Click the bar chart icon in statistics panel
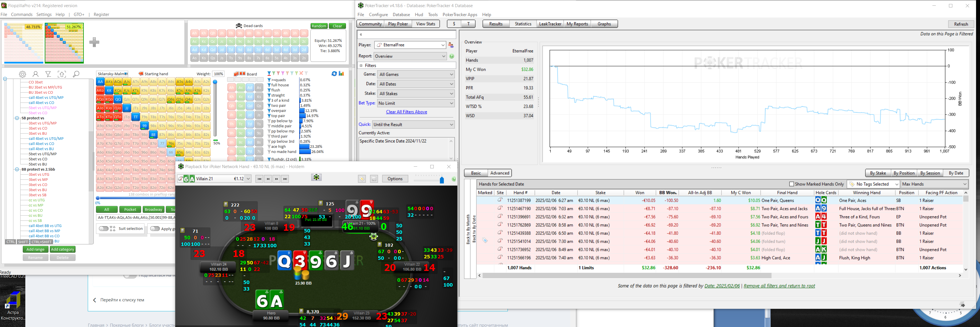 coord(341,73)
